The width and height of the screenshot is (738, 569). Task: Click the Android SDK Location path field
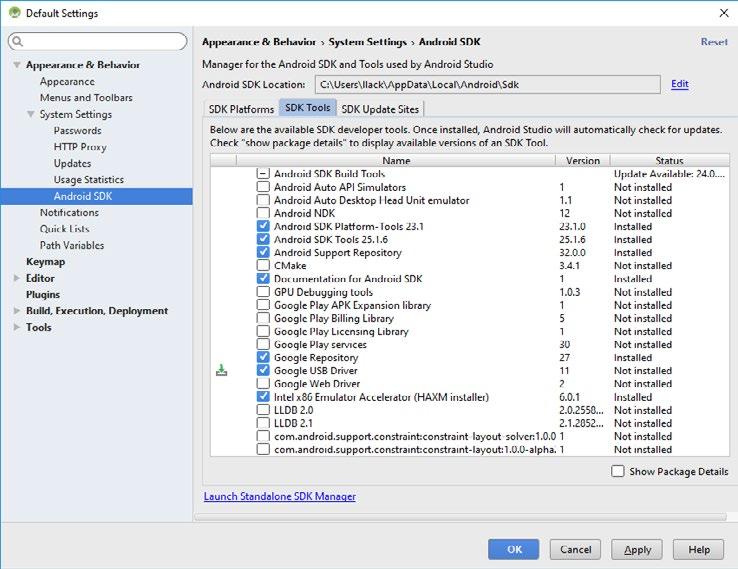(488, 85)
